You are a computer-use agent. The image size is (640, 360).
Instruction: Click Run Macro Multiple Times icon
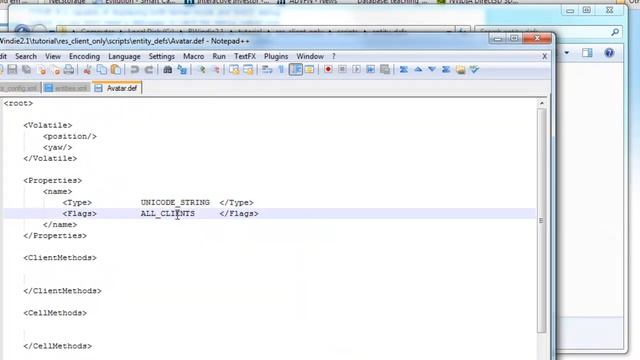(371, 69)
